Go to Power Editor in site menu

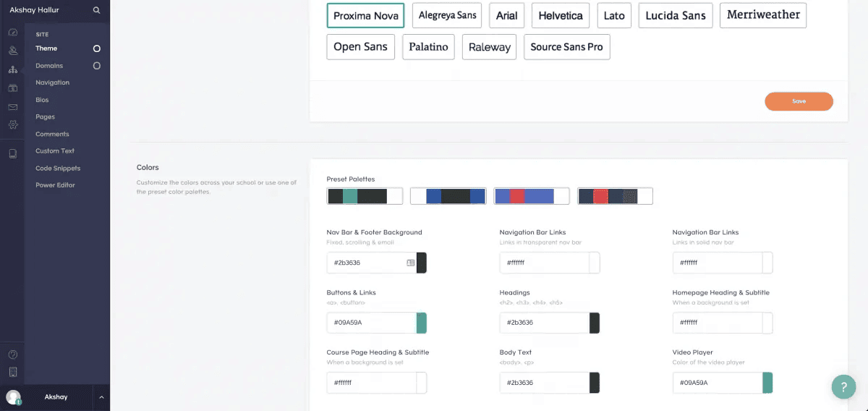(x=55, y=185)
